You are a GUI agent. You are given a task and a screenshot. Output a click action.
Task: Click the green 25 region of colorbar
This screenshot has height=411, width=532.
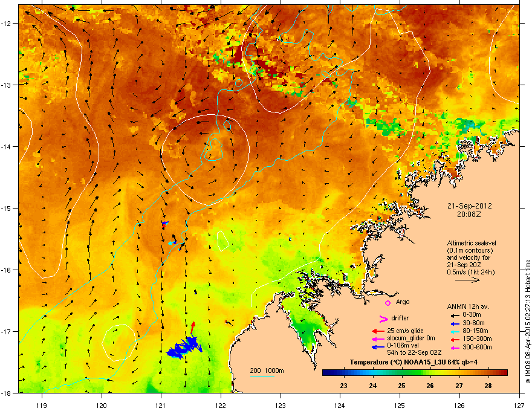(401, 373)
